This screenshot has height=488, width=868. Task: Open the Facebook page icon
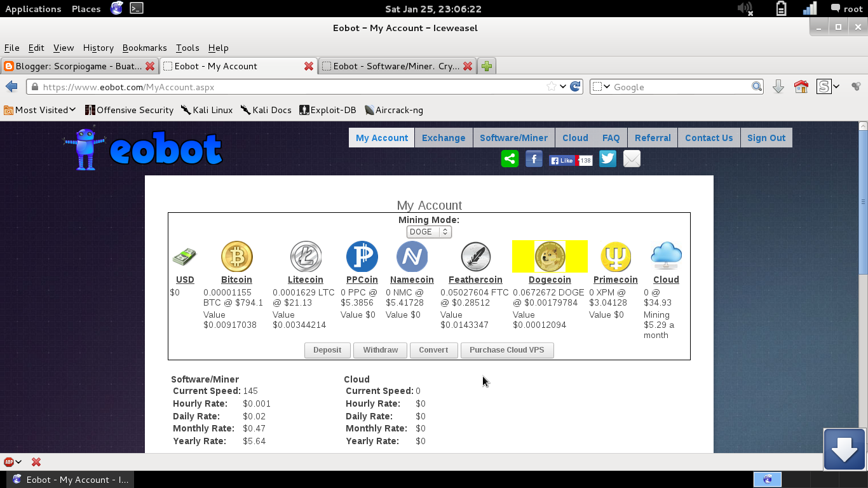coord(534,159)
